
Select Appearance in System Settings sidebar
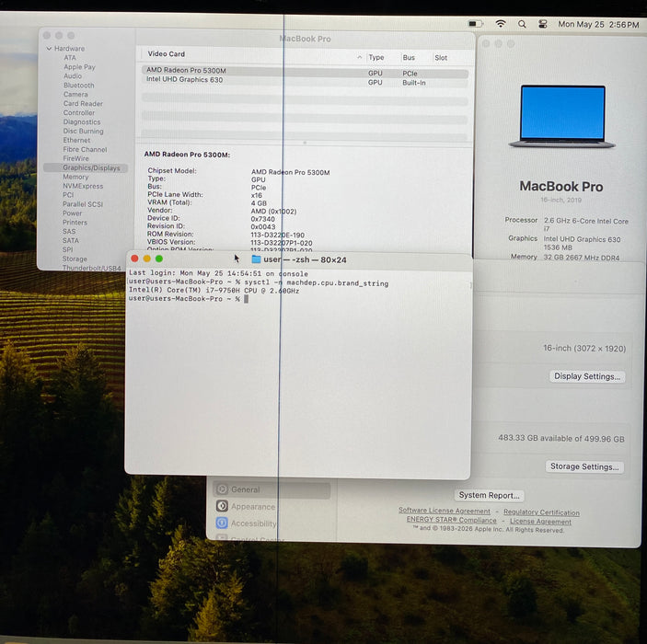click(253, 506)
